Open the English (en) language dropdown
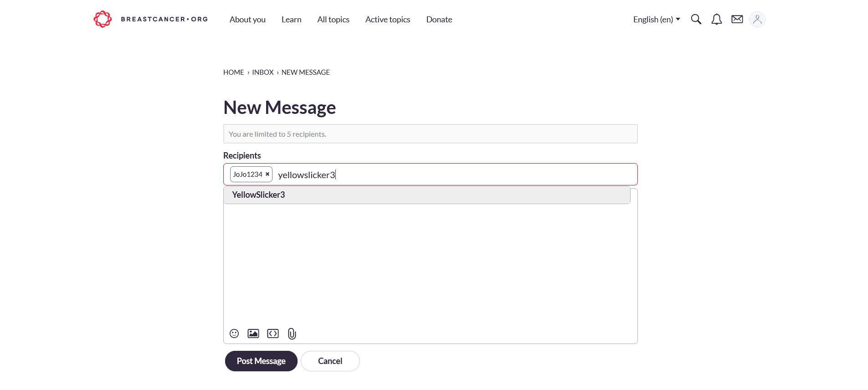Screen dimensions: 868x390 [657, 20]
